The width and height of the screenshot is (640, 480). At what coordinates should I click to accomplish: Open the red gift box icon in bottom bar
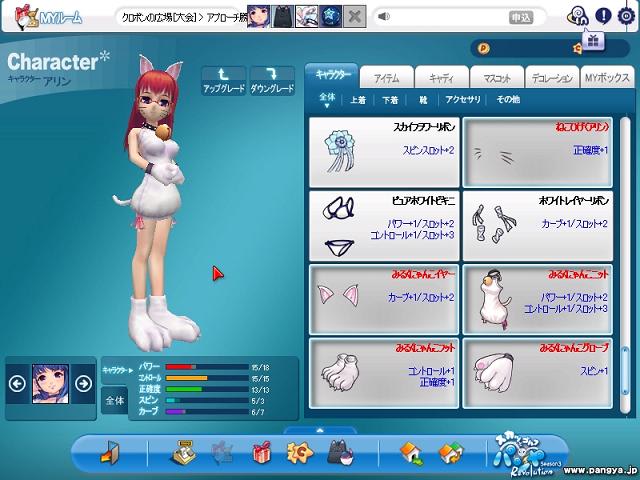click(x=261, y=452)
